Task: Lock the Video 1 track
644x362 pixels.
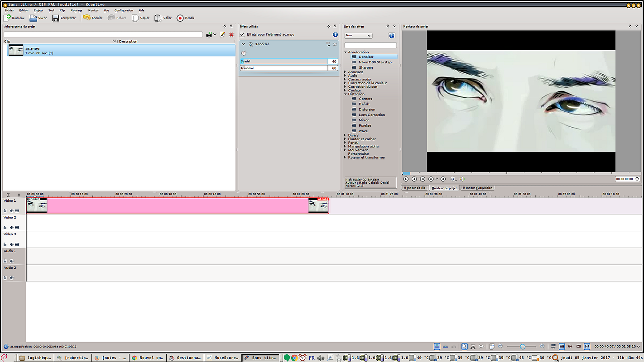Action: (x=5, y=211)
